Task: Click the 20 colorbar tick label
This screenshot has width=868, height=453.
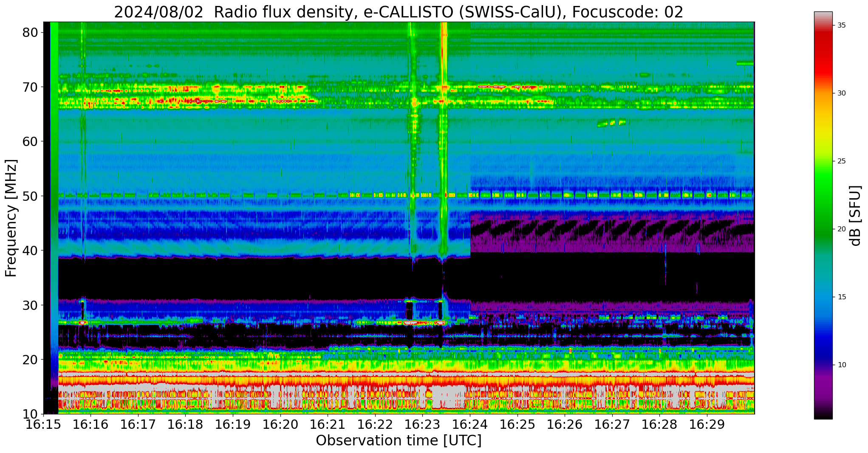Action: click(842, 229)
